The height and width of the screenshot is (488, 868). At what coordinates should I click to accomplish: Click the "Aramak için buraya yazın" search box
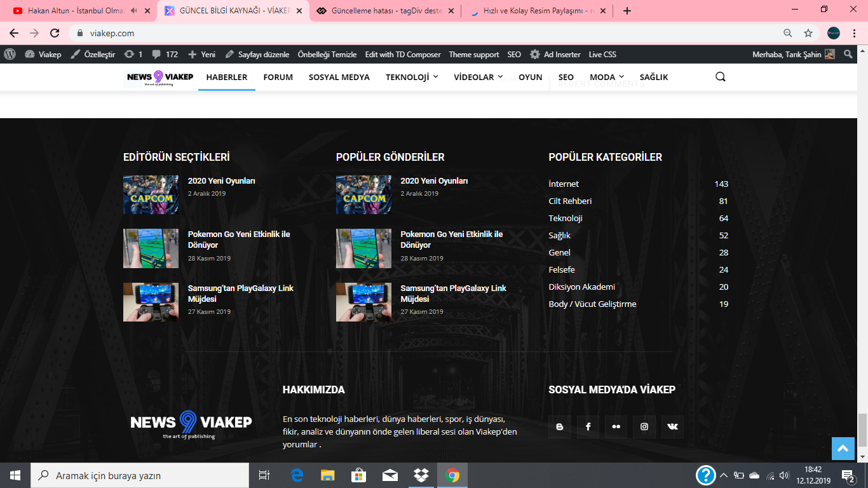[140, 475]
